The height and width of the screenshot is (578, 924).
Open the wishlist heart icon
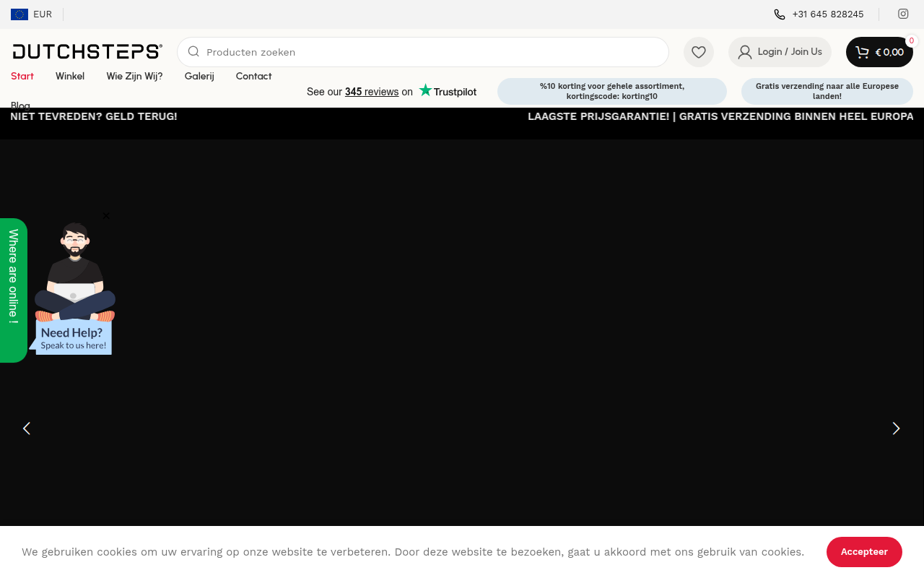click(x=699, y=52)
